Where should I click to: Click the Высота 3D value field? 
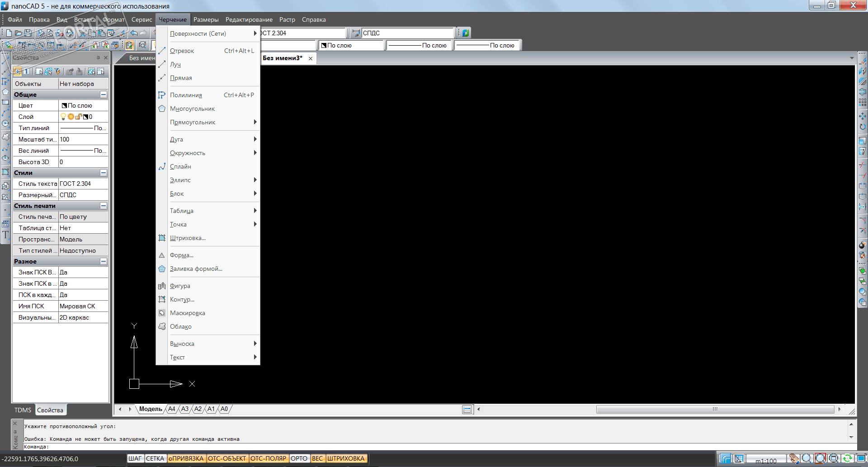click(84, 162)
